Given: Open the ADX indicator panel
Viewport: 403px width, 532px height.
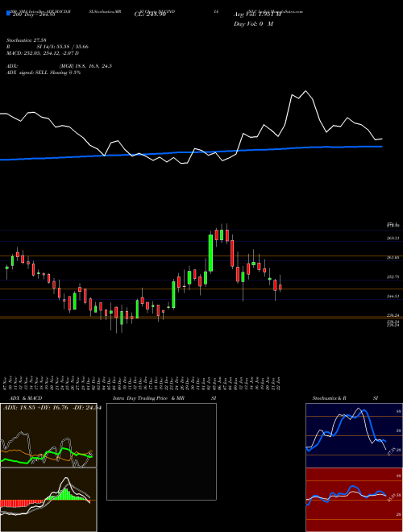Looking at the screenshot, I should [48, 435].
